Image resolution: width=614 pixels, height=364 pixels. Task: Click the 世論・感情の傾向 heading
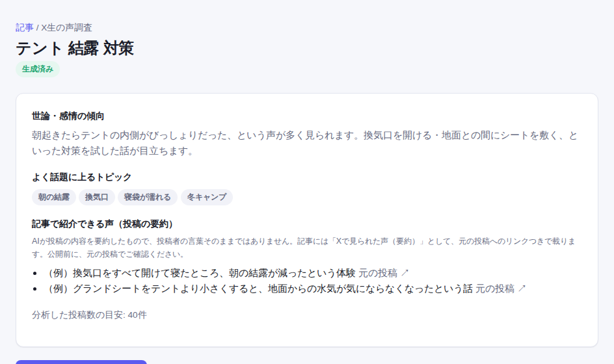[68, 116]
